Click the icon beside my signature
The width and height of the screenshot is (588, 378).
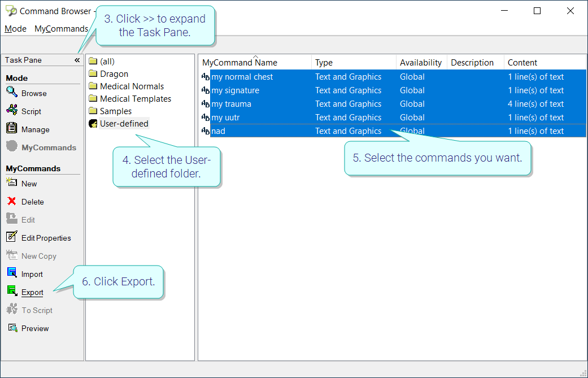click(x=206, y=90)
